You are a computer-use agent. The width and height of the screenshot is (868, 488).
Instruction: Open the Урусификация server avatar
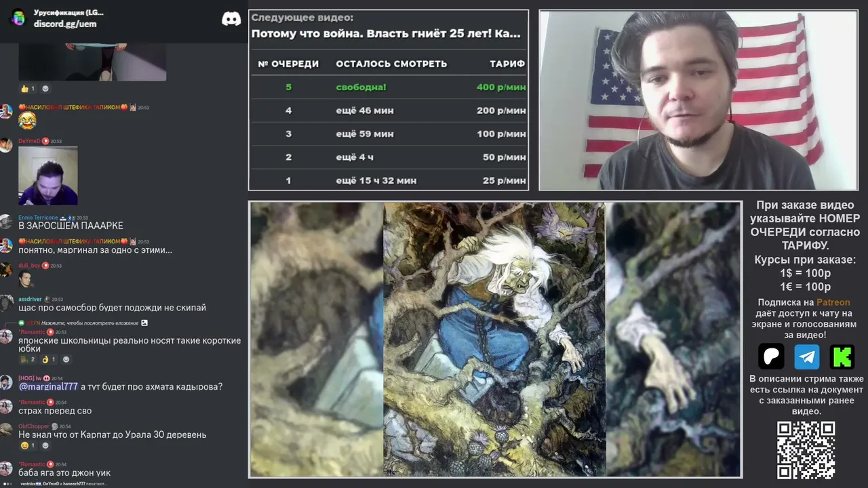(18, 18)
